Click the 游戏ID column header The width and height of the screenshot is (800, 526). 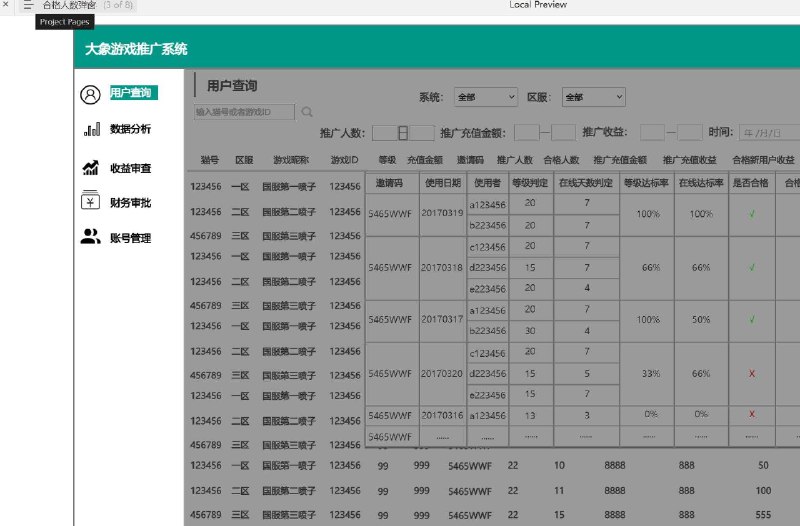point(344,160)
